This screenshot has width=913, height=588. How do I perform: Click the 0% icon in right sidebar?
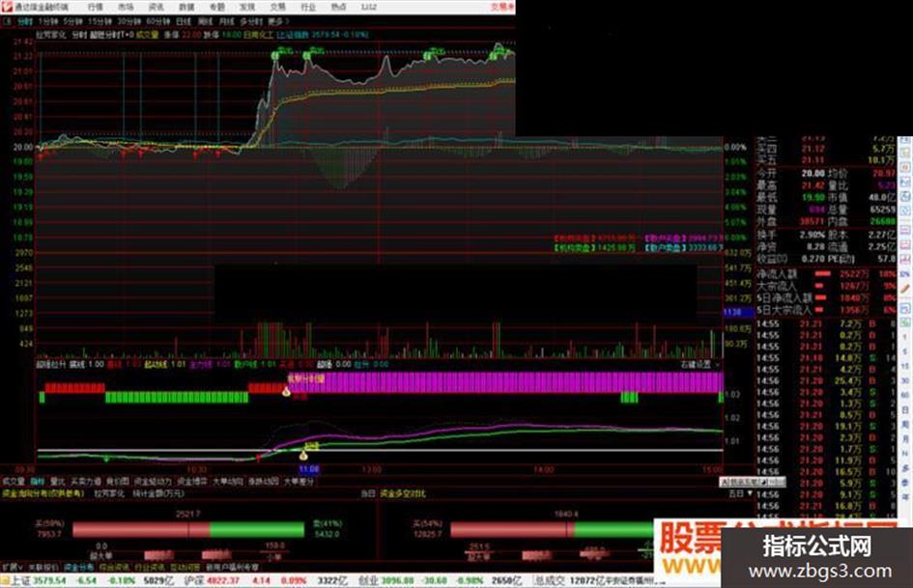coord(905,273)
